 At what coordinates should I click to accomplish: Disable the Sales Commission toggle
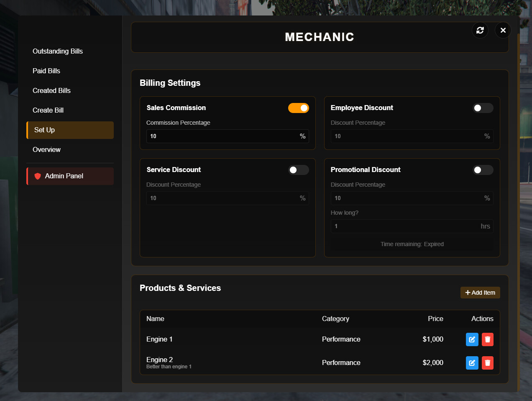[298, 108]
